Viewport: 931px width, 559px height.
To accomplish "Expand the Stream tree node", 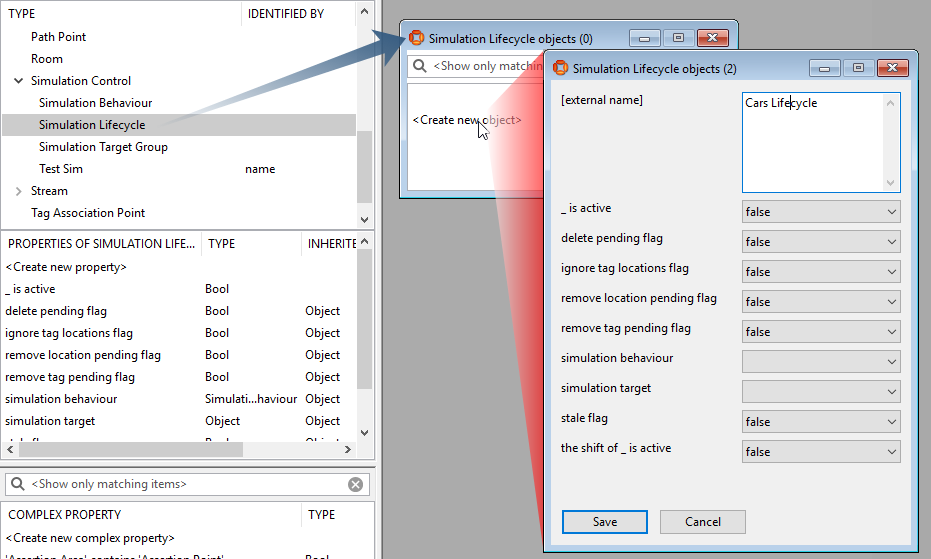I will (18, 191).
